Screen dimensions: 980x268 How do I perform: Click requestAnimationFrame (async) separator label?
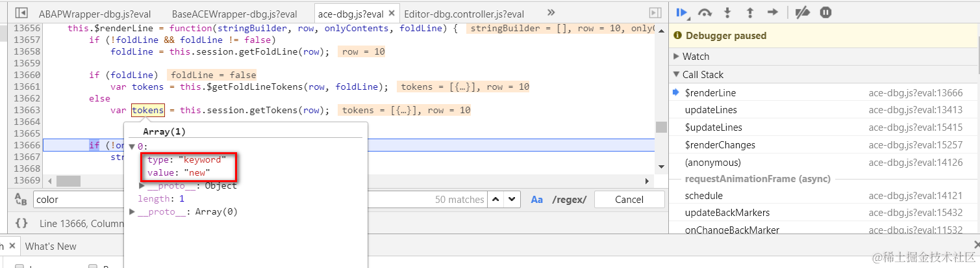[x=758, y=179]
